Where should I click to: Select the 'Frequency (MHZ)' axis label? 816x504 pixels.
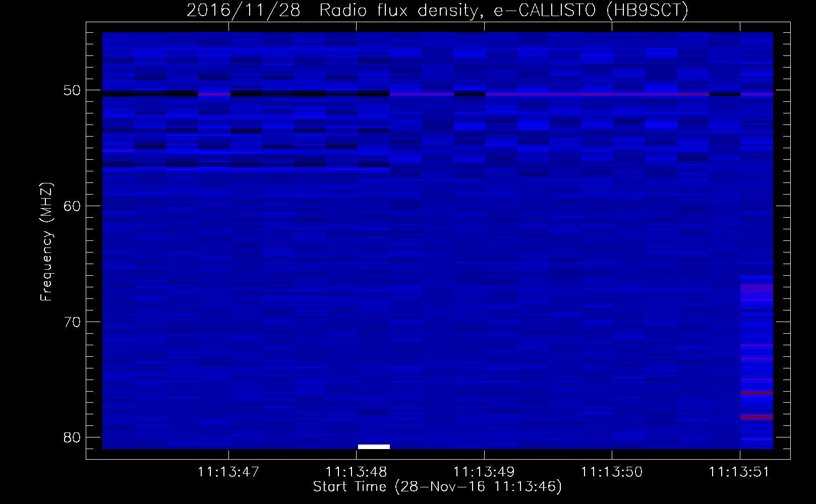[x=46, y=242]
